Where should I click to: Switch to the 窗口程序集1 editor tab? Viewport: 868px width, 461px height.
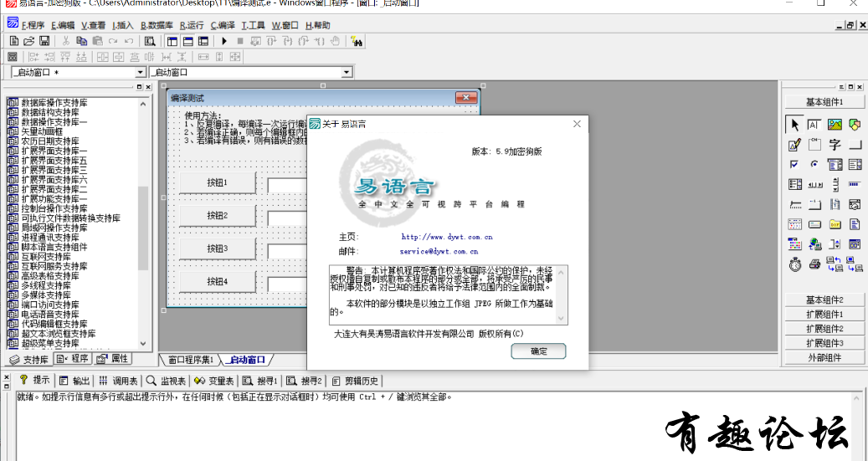pos(190,360)
